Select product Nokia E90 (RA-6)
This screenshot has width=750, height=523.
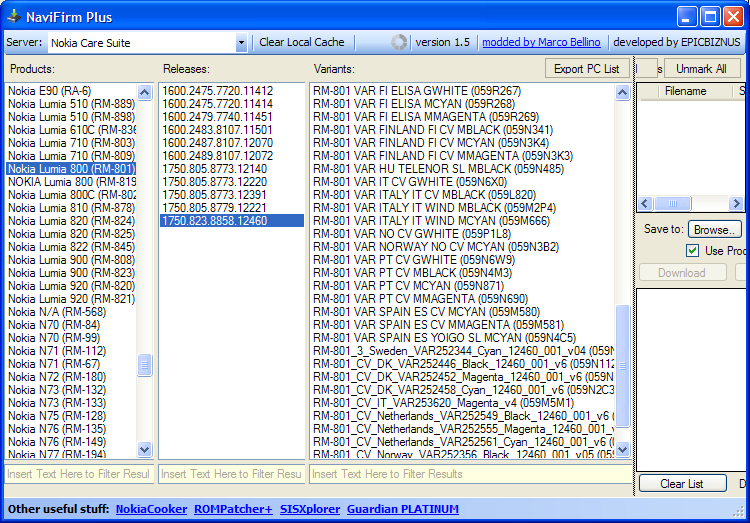tap(71, 91)
